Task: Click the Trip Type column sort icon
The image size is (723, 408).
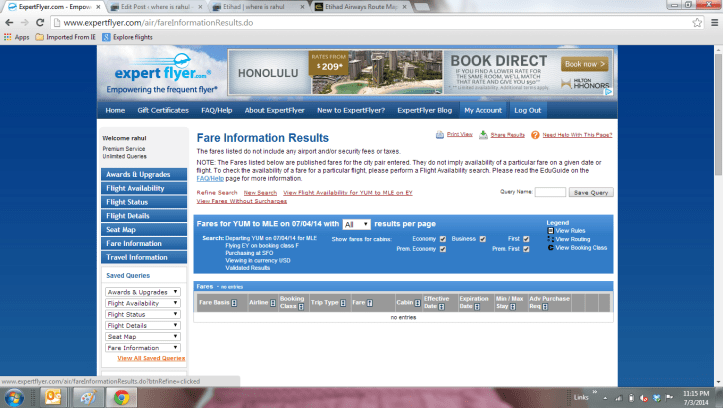Action: click(x=344, y=303)
